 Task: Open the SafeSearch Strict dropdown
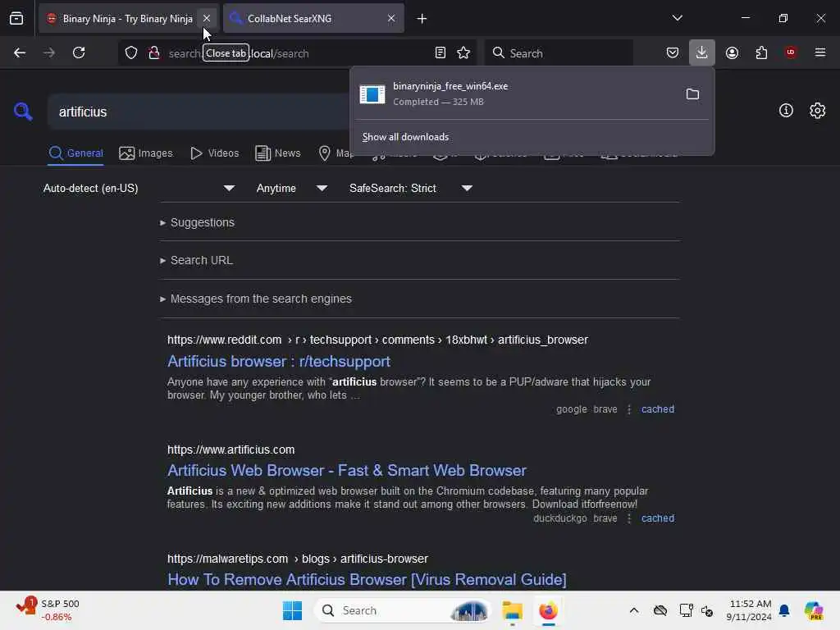[x=411, y=188]
